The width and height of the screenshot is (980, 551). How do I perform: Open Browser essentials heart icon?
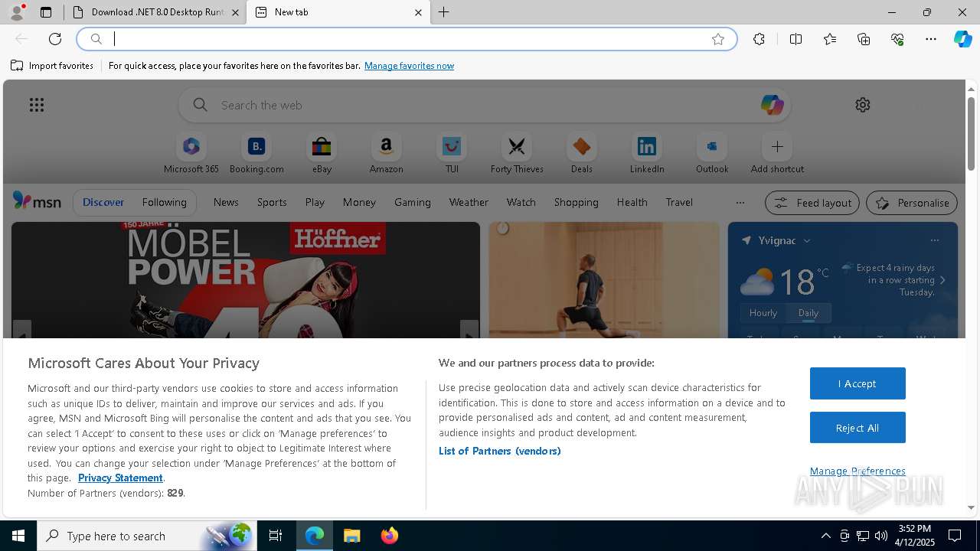[897, 39]
